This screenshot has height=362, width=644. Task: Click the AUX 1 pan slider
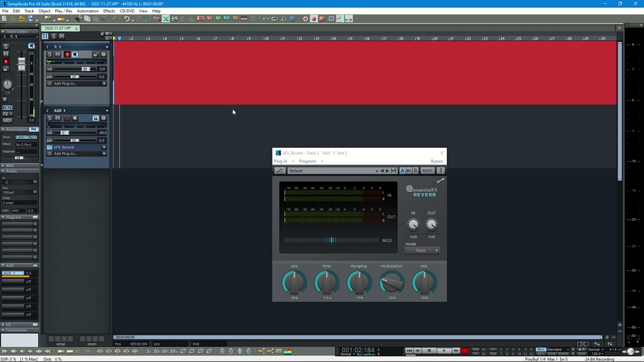point(75,140)
